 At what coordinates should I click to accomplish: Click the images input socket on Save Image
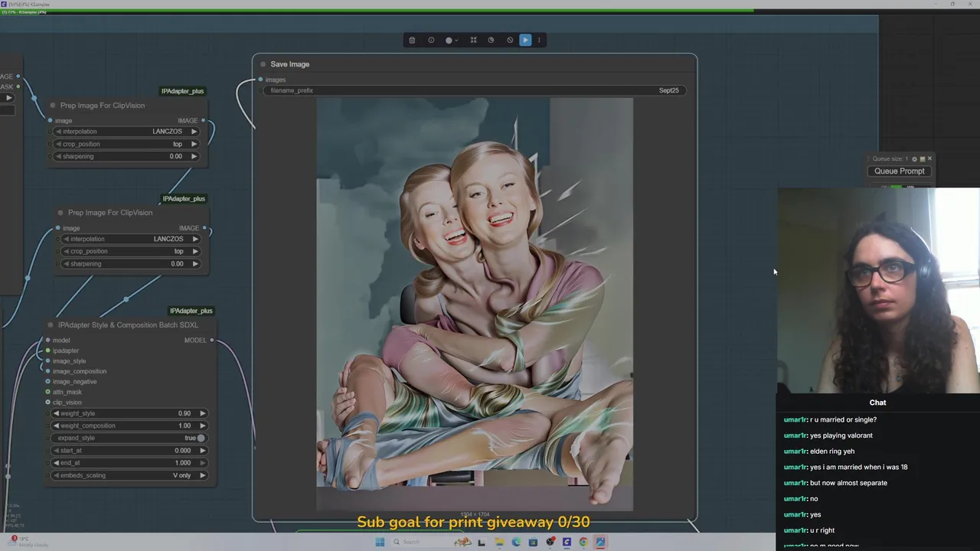pyautogui.click(x=260, y=80)
